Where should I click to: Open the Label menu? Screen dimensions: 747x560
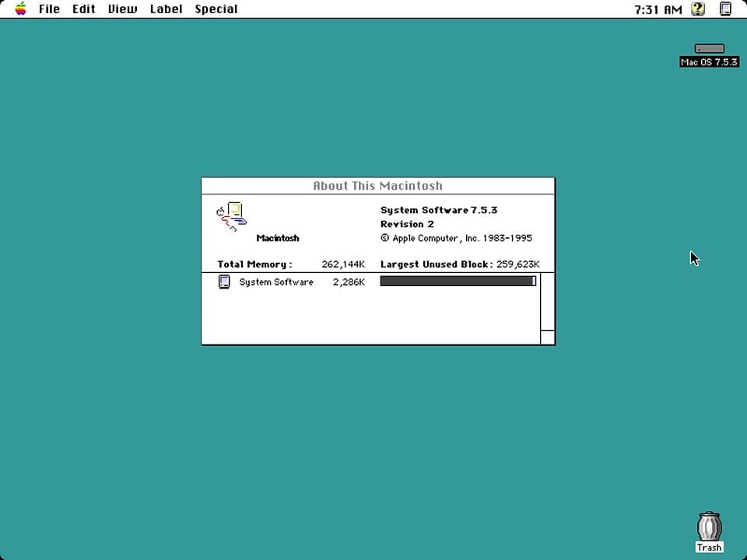(166, 9)
